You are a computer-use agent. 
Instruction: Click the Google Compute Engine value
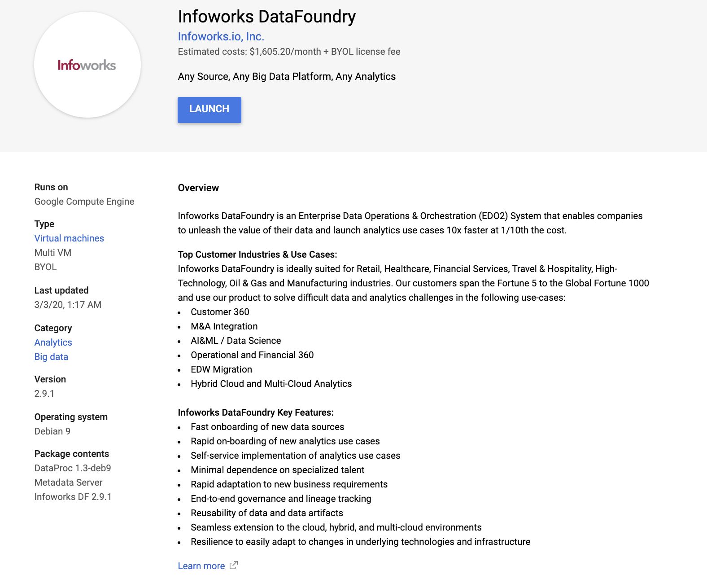(x=84, y=202)
